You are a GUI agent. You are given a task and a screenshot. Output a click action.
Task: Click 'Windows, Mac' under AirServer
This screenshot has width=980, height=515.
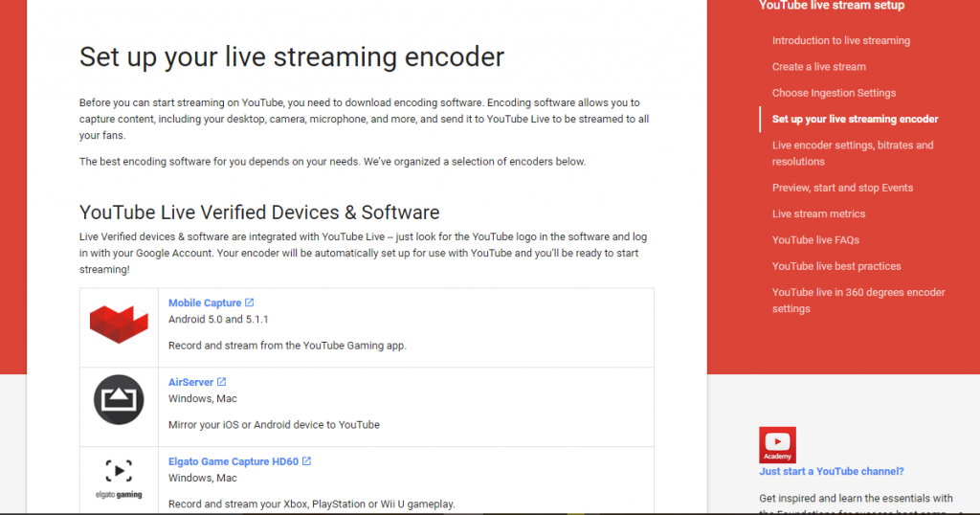click(203, 399)
